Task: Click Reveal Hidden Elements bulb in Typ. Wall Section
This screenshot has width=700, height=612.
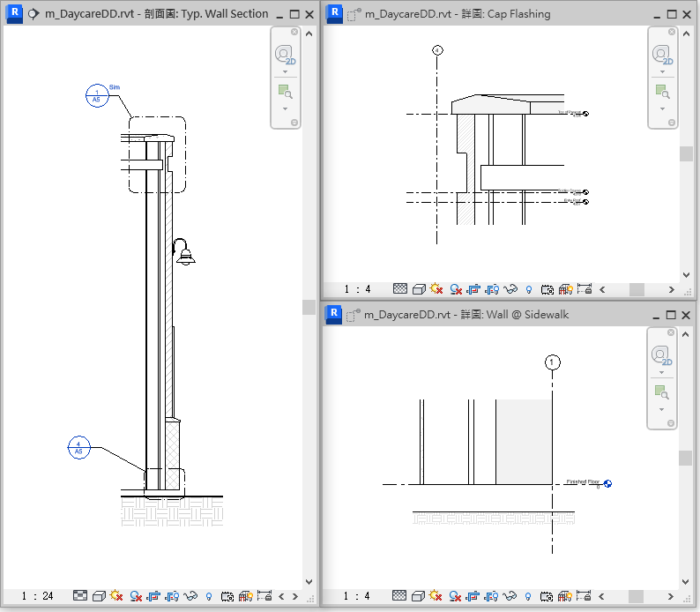Action: (x=209, y=596)
